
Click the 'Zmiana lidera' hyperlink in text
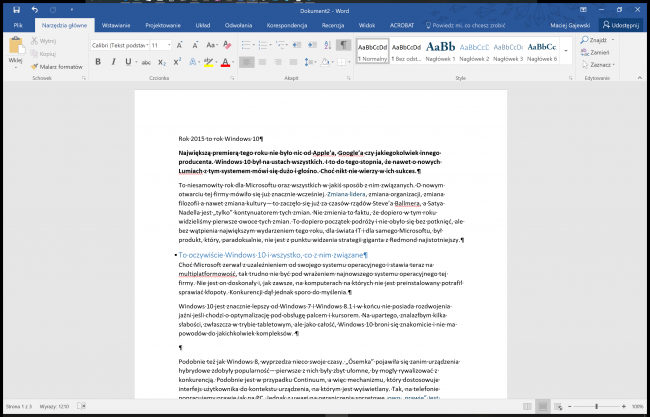point(346,194)
